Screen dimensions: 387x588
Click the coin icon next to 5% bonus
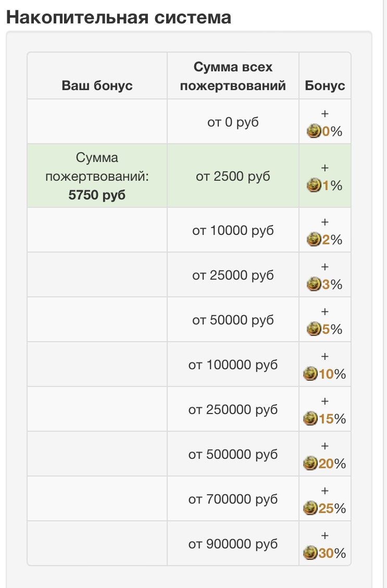click(x=314, y=329)
